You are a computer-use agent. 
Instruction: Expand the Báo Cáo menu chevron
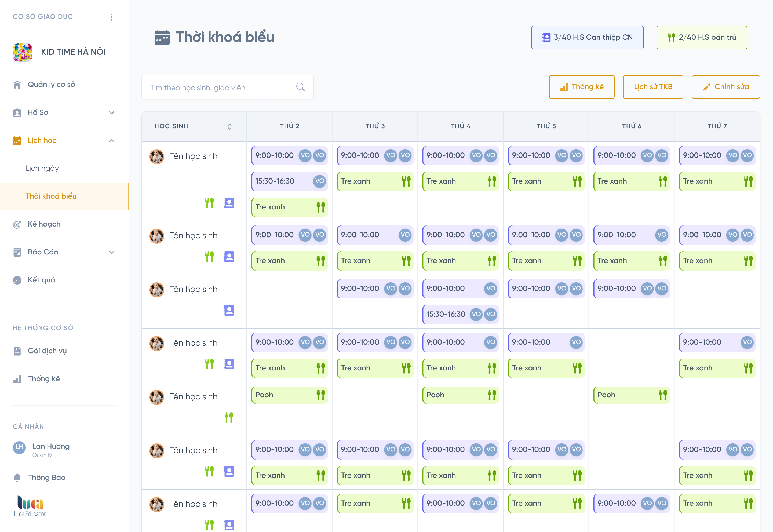pos(112,252)
